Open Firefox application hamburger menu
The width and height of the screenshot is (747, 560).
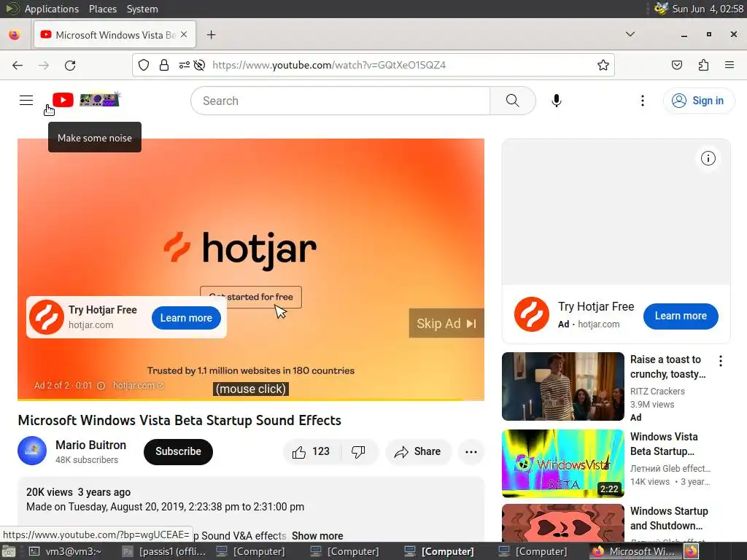point(729,65)
